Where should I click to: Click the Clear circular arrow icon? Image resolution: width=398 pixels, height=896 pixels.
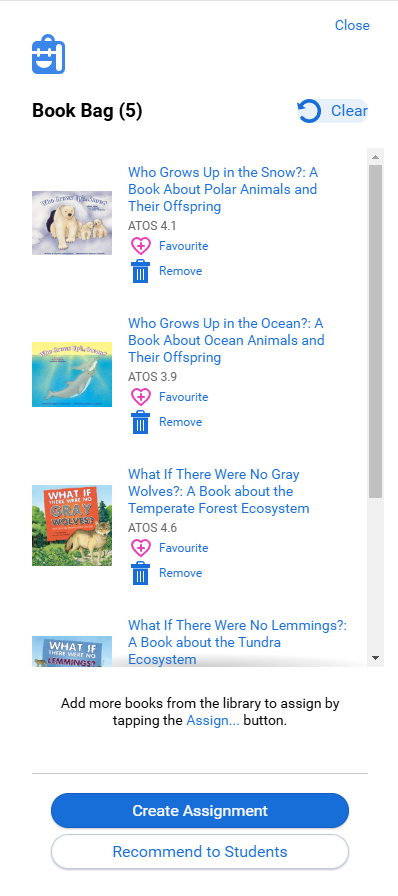309,111
